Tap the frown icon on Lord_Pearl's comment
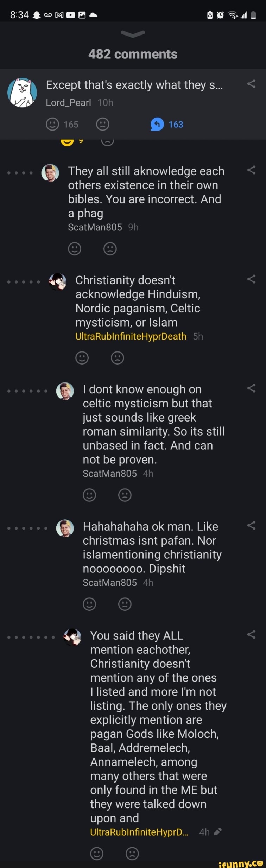 click(102, 124)
